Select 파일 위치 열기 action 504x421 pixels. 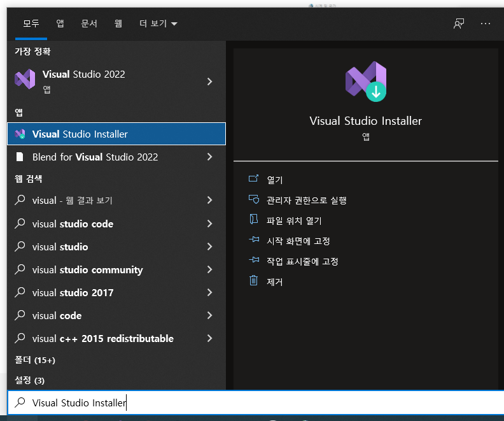[x=294, y=220]
